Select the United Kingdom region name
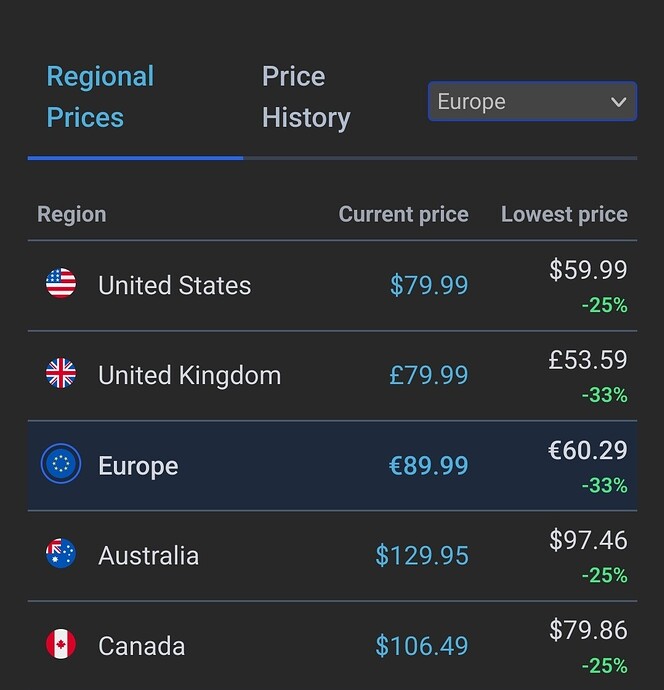 [189, 375]
